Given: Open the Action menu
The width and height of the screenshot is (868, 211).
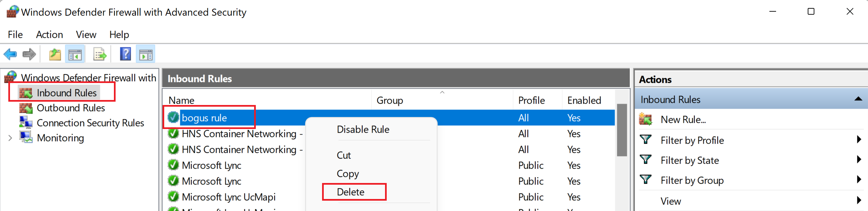Looking at the screenshot, I should pyautogui.click(x=50, y=34).
